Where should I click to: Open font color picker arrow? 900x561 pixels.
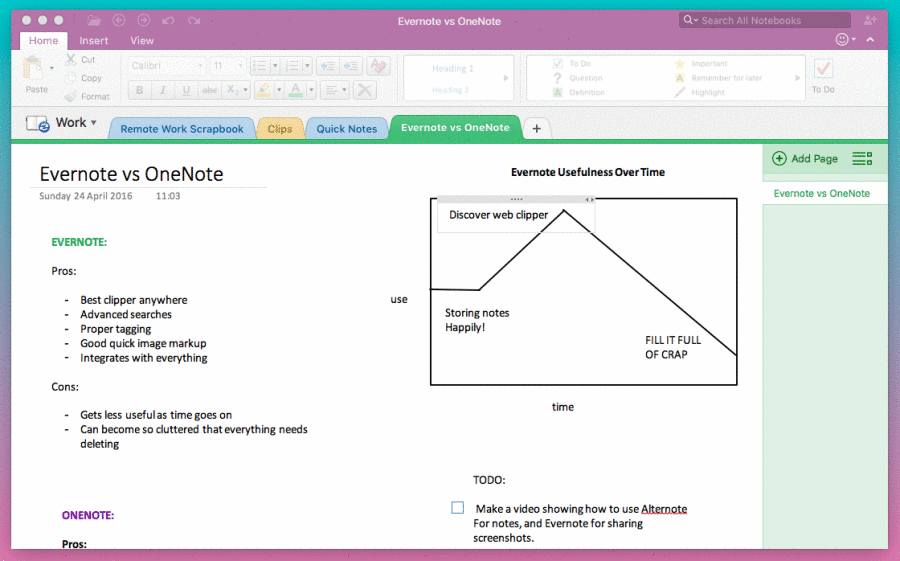pyautogui.click(x=311, y=90)
